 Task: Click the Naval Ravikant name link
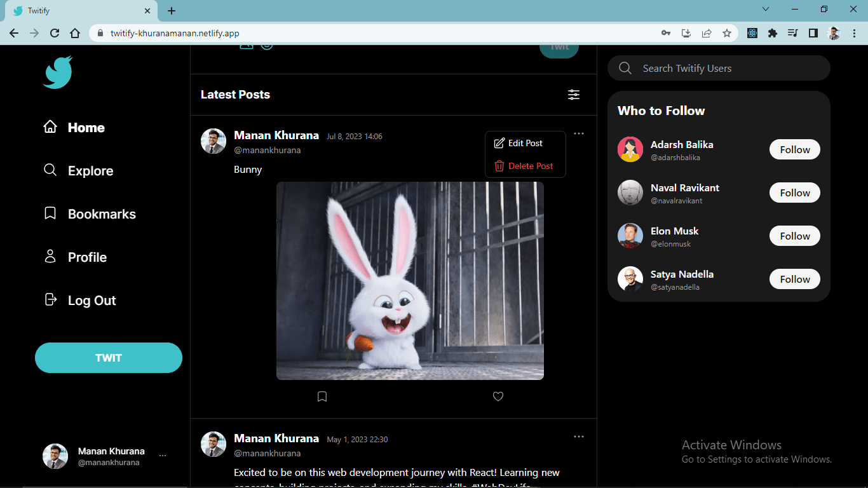[x=685, y=187]
